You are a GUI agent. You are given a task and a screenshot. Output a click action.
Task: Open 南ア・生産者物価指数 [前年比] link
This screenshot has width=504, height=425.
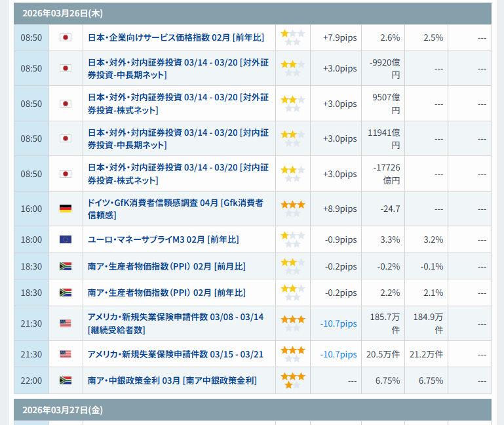tap(166, 293)
